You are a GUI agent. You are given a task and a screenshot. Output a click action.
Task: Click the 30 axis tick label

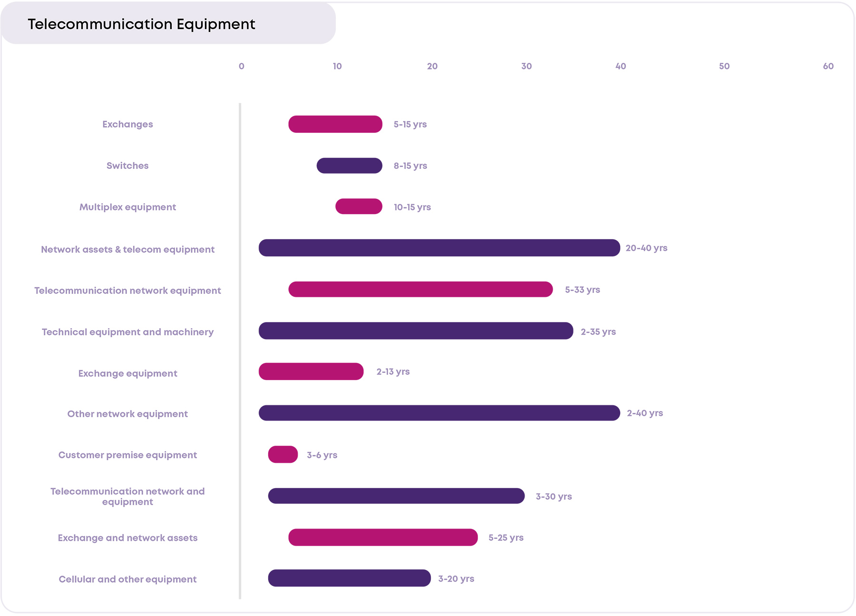pyautogui.click(x=526, y=66)
